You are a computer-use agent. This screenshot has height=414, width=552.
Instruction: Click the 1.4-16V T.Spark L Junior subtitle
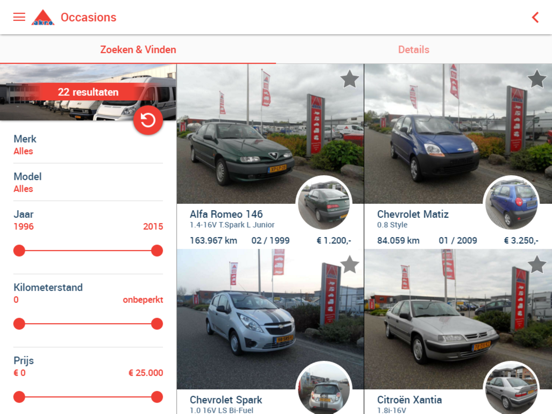point(232,225)
